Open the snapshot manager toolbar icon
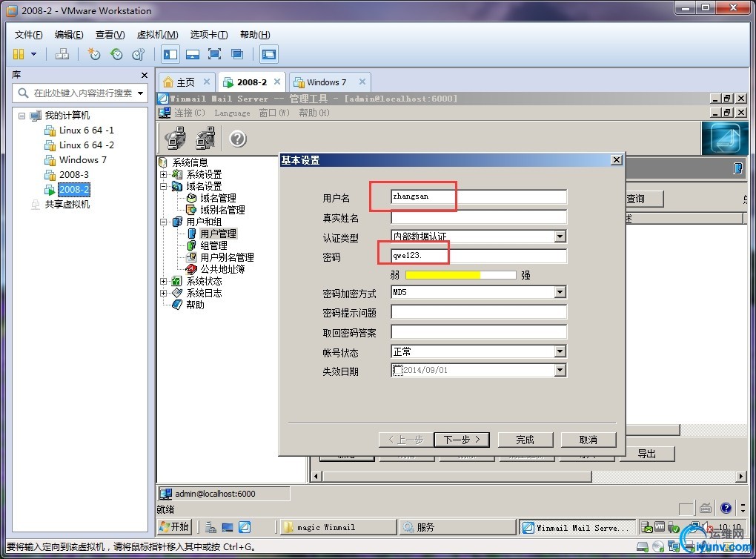This screenshot has height=559, width=756. (x=139, y=54)
